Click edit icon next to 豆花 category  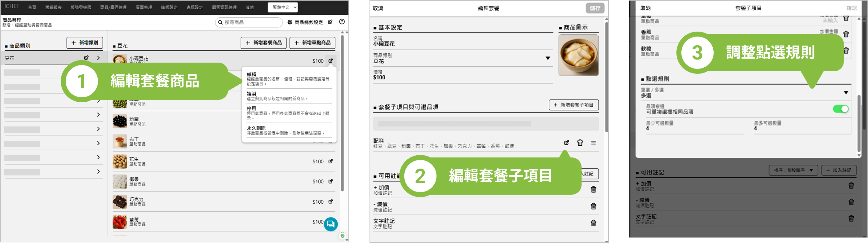click(86, 58)
